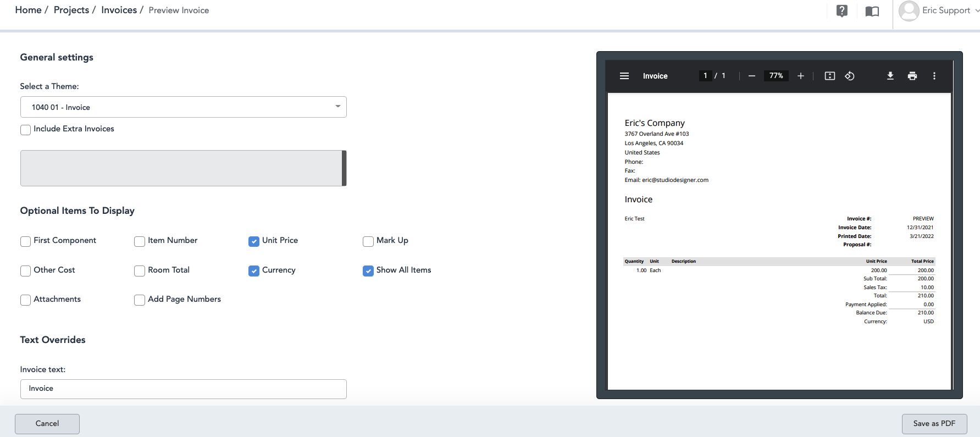Click the PREVIEW invoice number text
Viewport: 980px width, 437px height.
pos(923,219)
